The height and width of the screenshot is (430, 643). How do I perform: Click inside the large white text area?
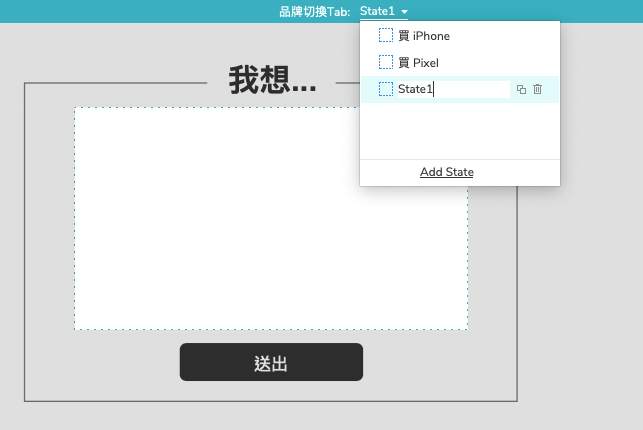pyautogui.click(x=270, y=218)
